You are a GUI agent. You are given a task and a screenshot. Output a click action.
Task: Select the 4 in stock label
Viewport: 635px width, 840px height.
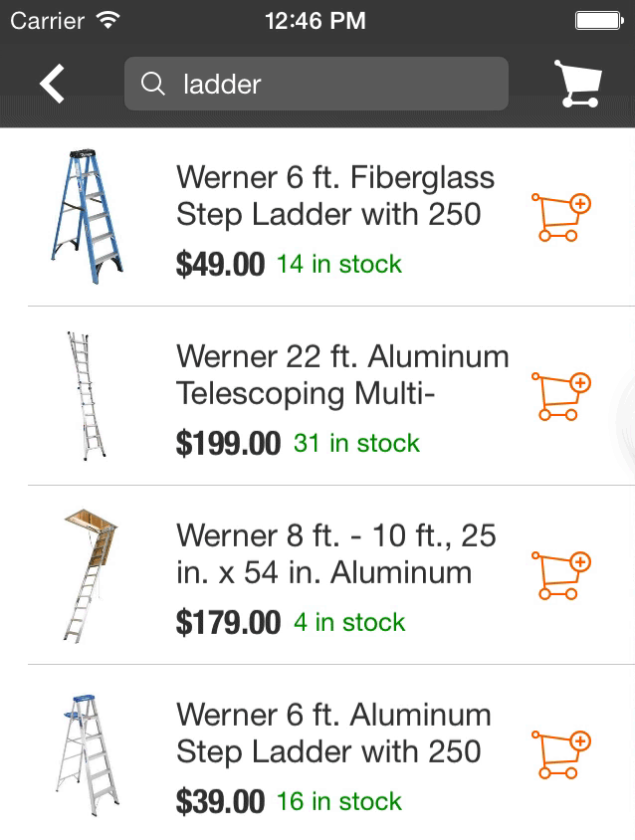[349, 622]
